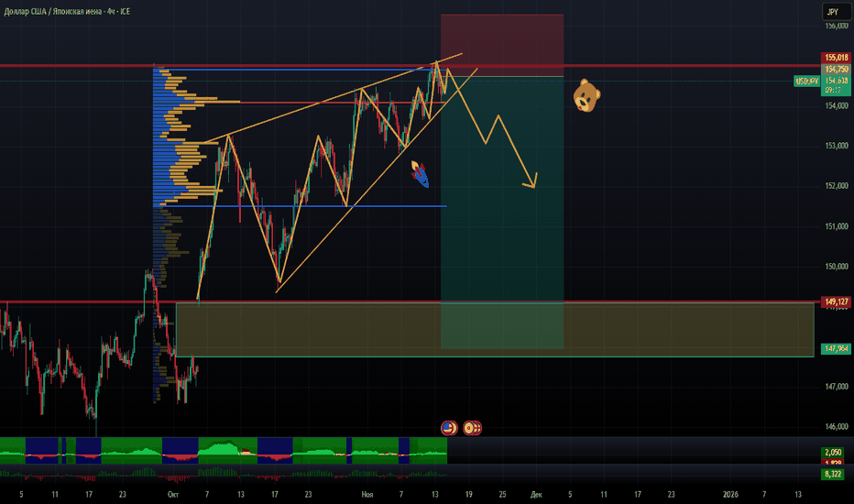
Task: Click the Ноя month label on time axis
Action: point(367,494)
